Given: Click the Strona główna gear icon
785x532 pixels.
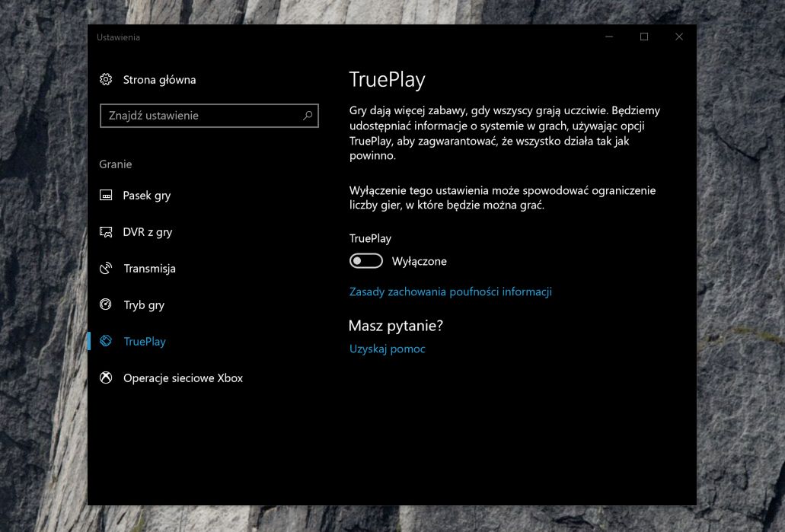Looking at the screenshot, I should click(106, 80).
